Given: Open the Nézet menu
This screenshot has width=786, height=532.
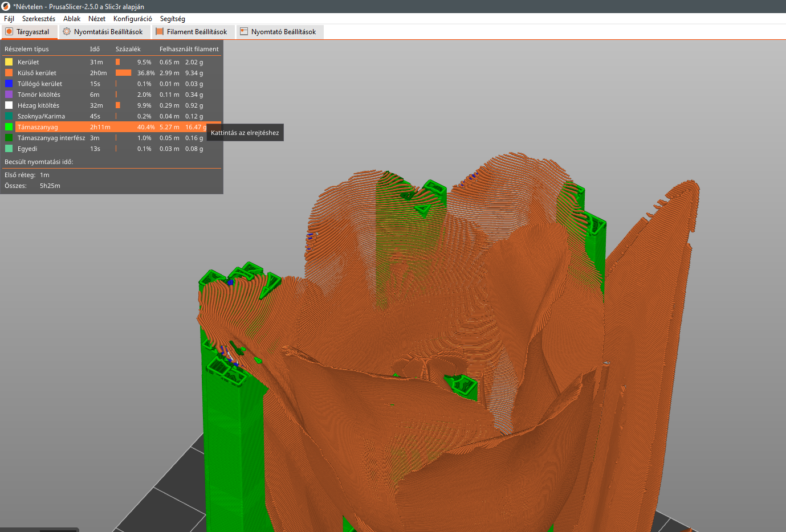Looking at the screenshot, I should coord(97,19).
